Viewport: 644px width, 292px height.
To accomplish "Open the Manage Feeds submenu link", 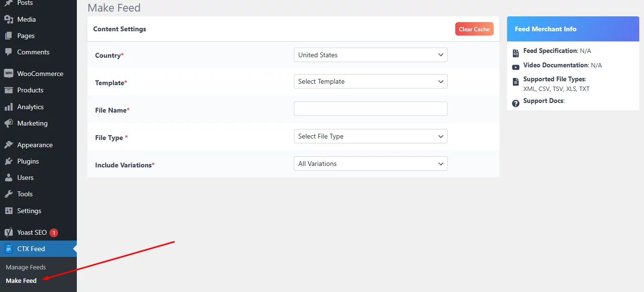I will pyautogui.click(x=26, y=267).
